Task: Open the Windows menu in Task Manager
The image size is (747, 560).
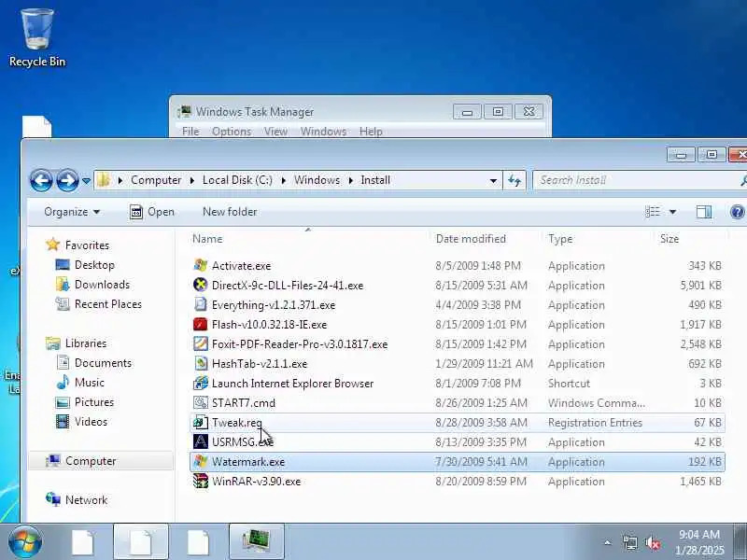Action: tap(323, 132)
